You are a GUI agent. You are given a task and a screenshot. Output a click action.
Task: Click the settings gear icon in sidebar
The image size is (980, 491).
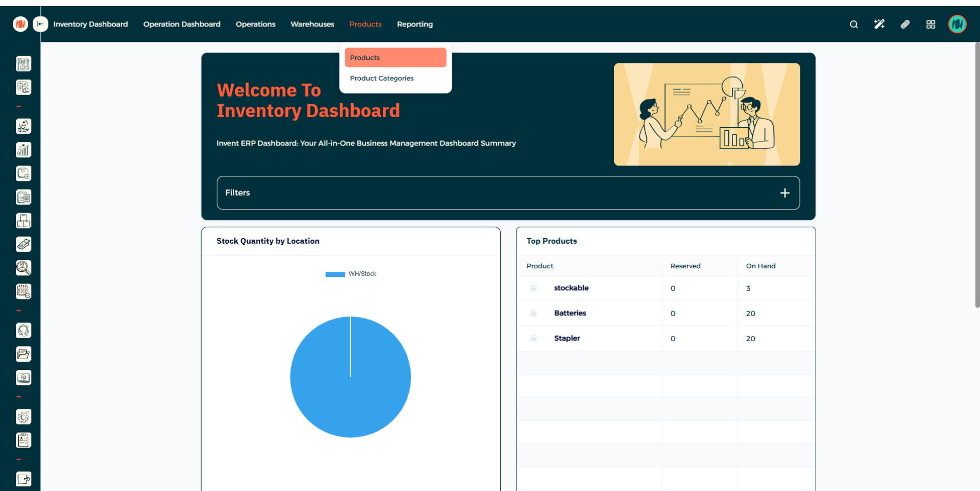(x=23, y=417)
